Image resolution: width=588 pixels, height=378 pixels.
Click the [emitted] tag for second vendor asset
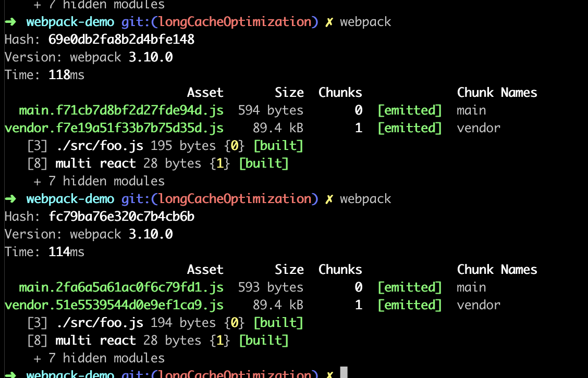pyautogui.click(x=410, y=305)
